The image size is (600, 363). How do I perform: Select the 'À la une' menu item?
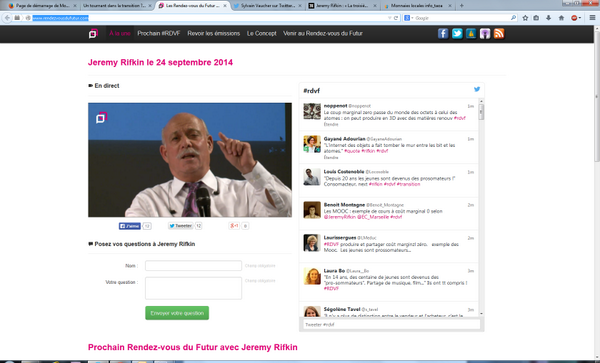[x=120, y=34]
